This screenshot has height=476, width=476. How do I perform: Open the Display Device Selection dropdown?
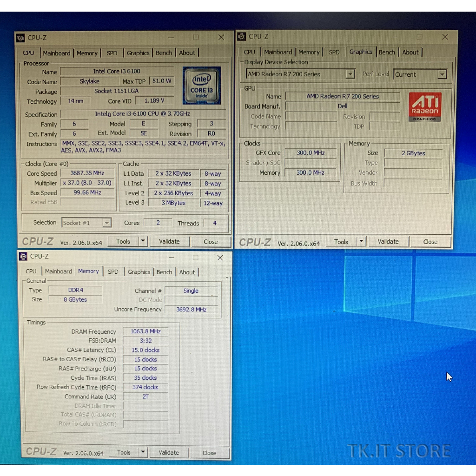[x=350, y=74]
